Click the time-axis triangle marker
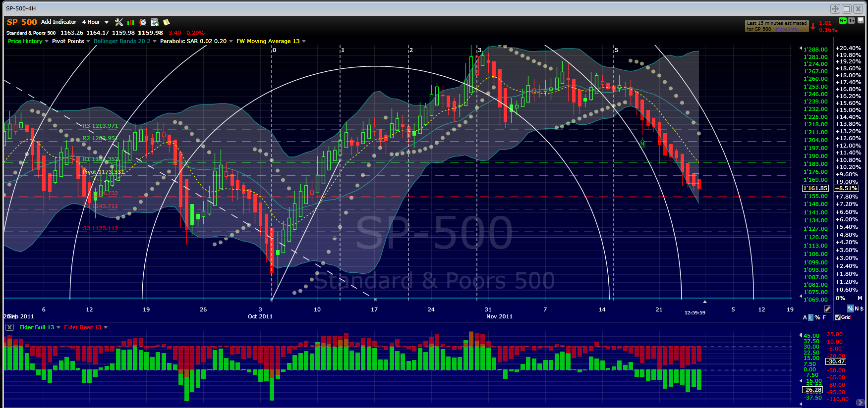This screenshot has width=868, height=408. 704,301
